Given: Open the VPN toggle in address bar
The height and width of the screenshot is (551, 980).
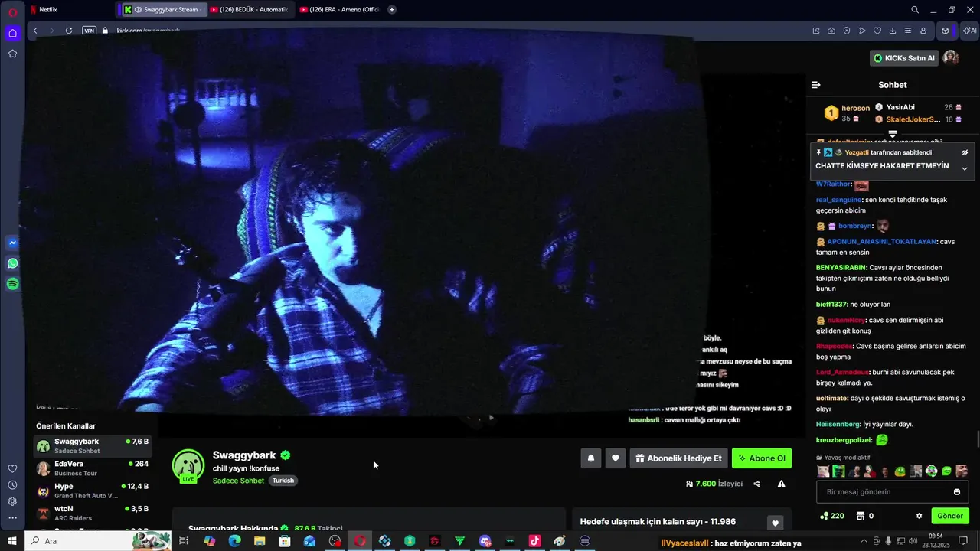Looking at the screenshot, I should (x=90, y=31).
